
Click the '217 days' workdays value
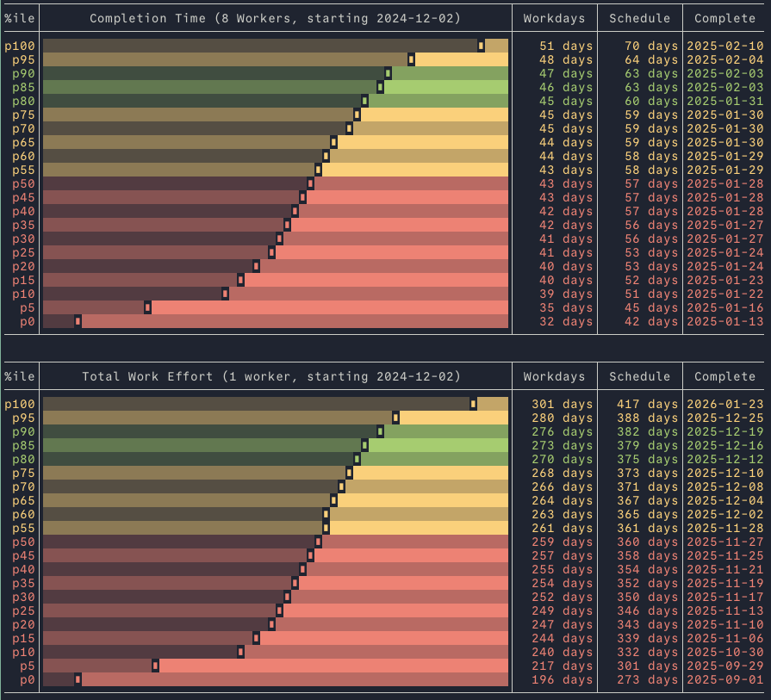click(562, 666)
